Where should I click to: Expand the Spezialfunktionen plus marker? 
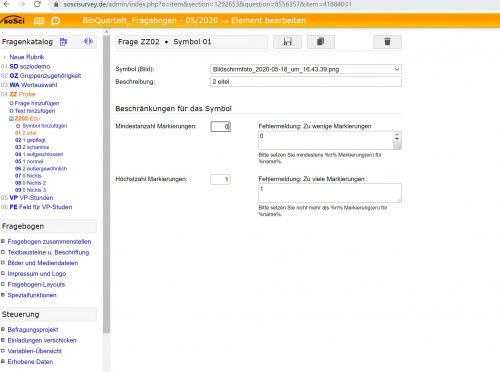(3, 295)
